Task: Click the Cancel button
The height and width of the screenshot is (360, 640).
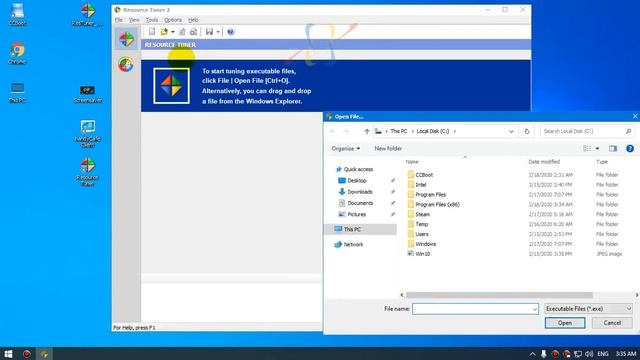Action: click(x=612, y=323)
